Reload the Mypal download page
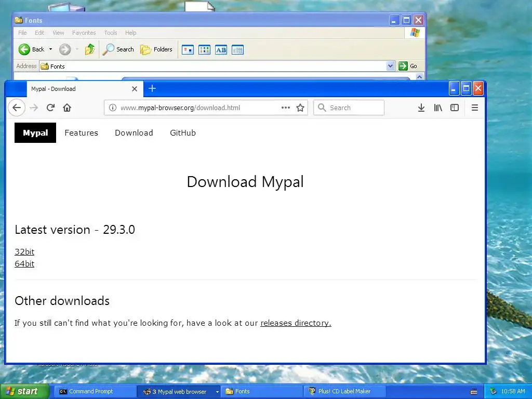The width and height of the screenshot is (532, 399). pyautogui.click(x=50, y=108)
